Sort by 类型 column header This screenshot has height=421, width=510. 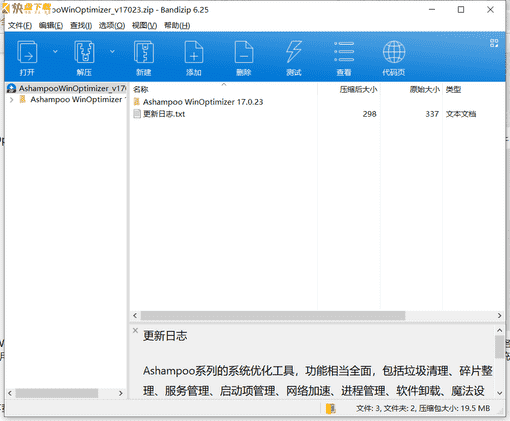(453, 89)
